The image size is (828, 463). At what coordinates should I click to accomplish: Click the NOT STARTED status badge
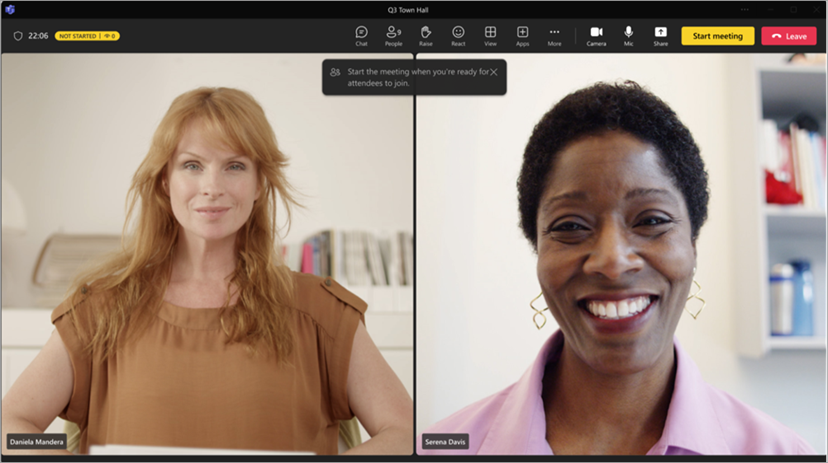click(x=88, y=36)
